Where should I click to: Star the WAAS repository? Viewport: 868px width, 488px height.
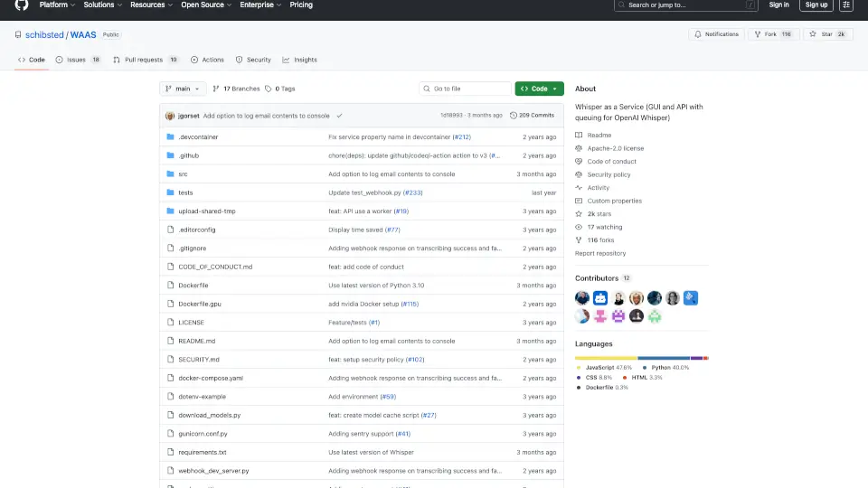pyautogui.click(x=828, y=34)
